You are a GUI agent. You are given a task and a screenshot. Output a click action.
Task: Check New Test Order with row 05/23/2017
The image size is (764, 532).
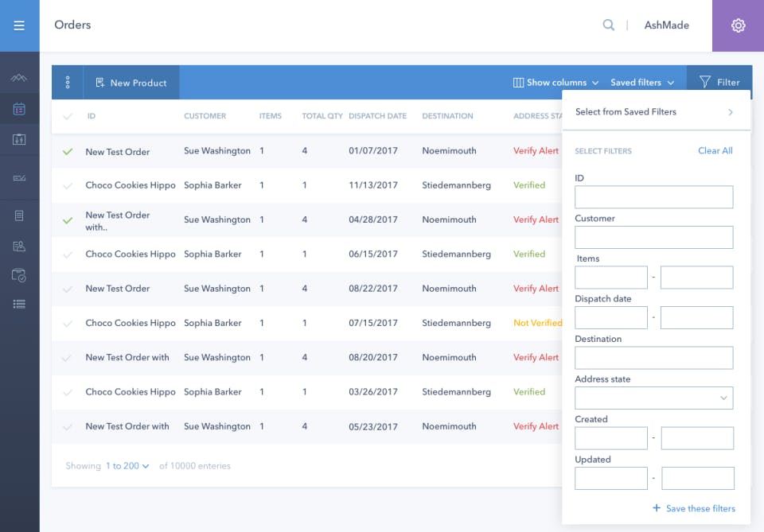point(68,427)
